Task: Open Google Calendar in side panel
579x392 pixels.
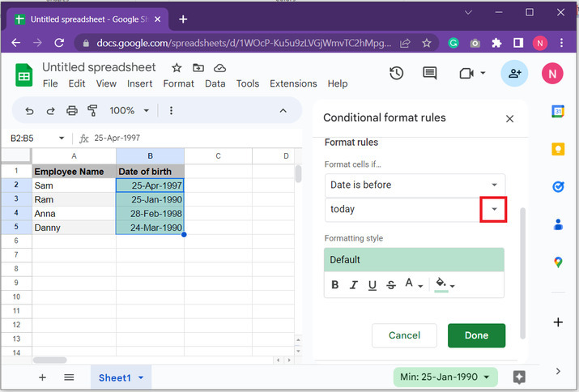Action: click(558, 111)
